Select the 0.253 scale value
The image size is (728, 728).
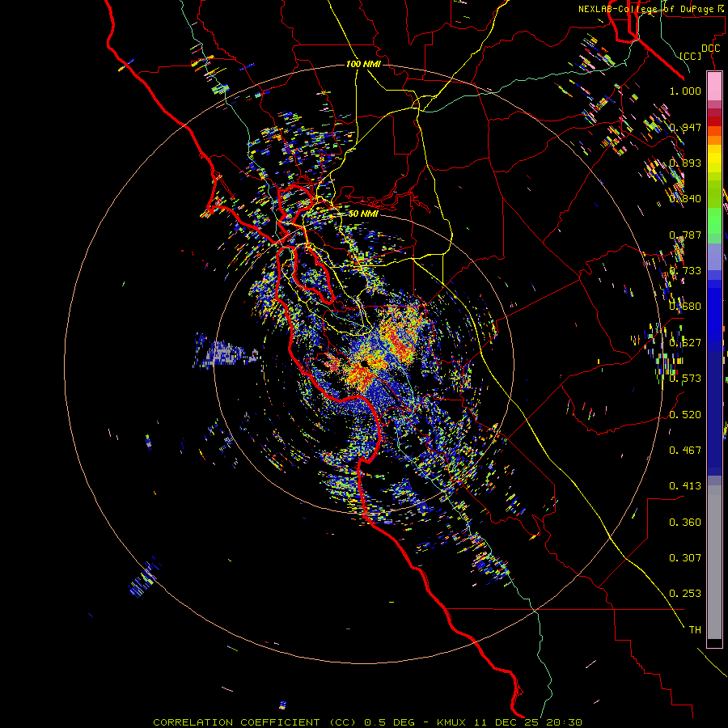pos(685,594)
